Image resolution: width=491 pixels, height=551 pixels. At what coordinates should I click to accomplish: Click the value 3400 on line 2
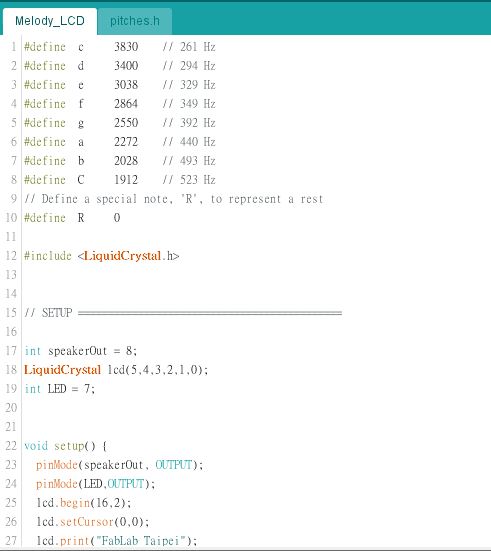click(x=126, y=66)
